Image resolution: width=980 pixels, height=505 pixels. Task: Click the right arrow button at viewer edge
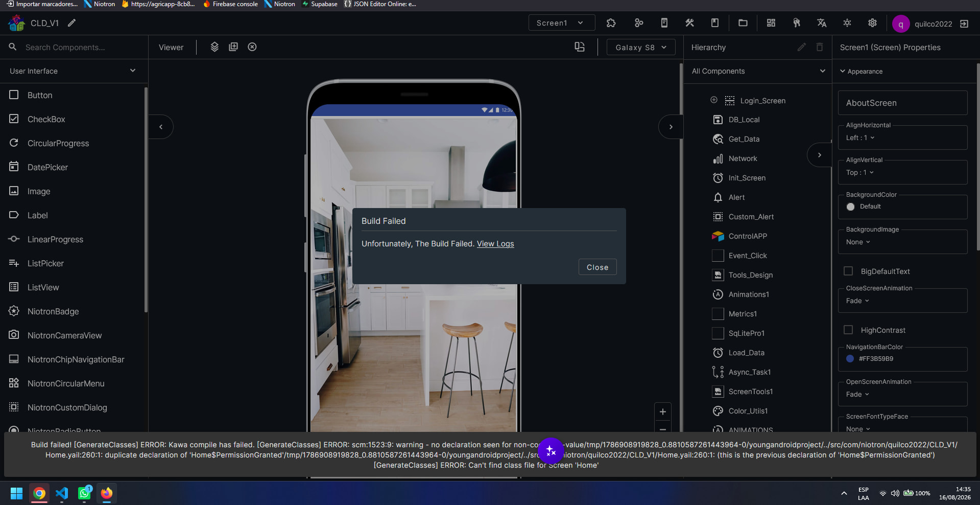[x=671, y=127]
